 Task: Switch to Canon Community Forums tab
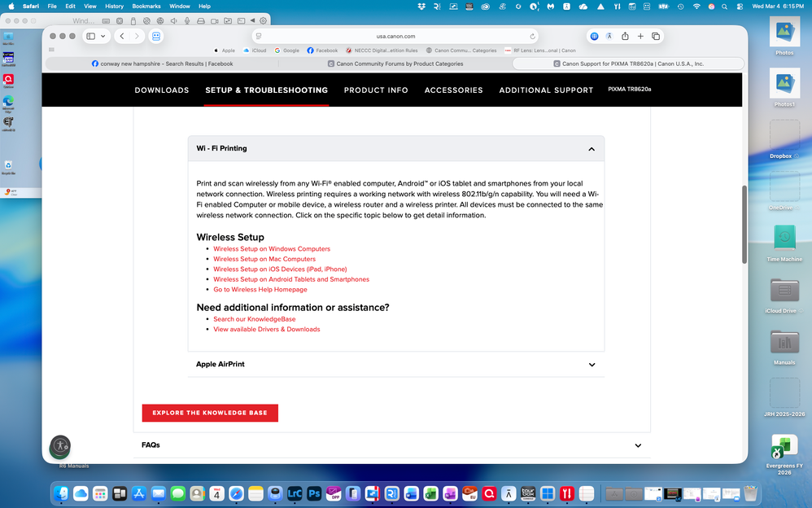[395, 63]
